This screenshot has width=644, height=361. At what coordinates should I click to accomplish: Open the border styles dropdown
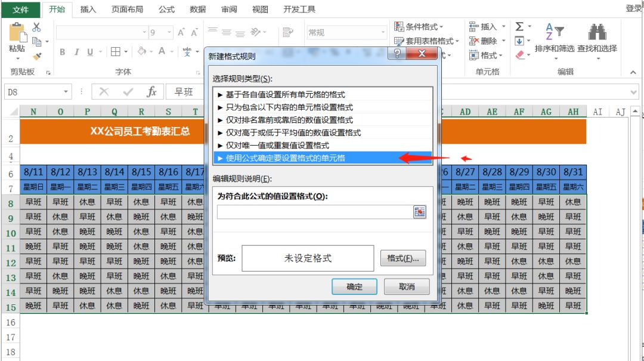point(126,51)
